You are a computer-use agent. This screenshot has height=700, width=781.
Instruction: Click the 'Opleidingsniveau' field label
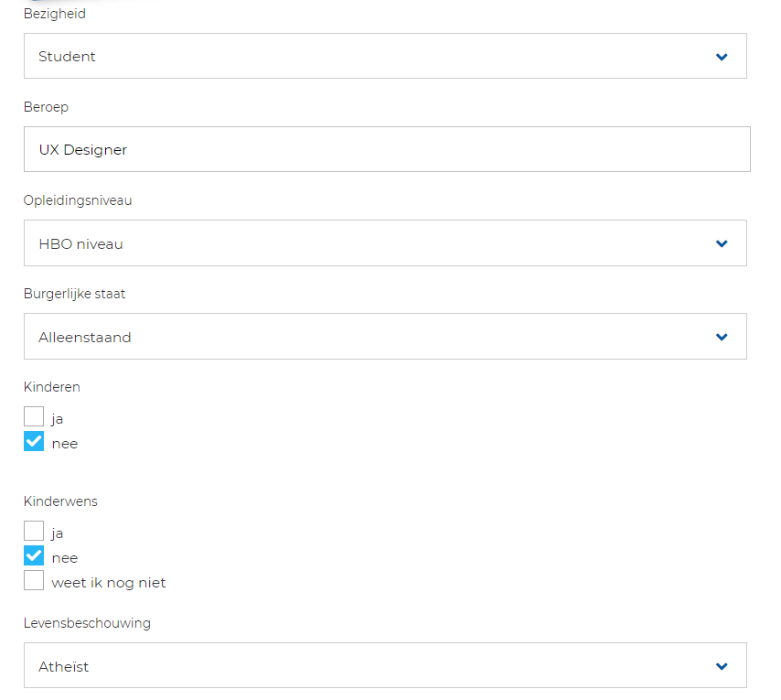pos(78,200)
